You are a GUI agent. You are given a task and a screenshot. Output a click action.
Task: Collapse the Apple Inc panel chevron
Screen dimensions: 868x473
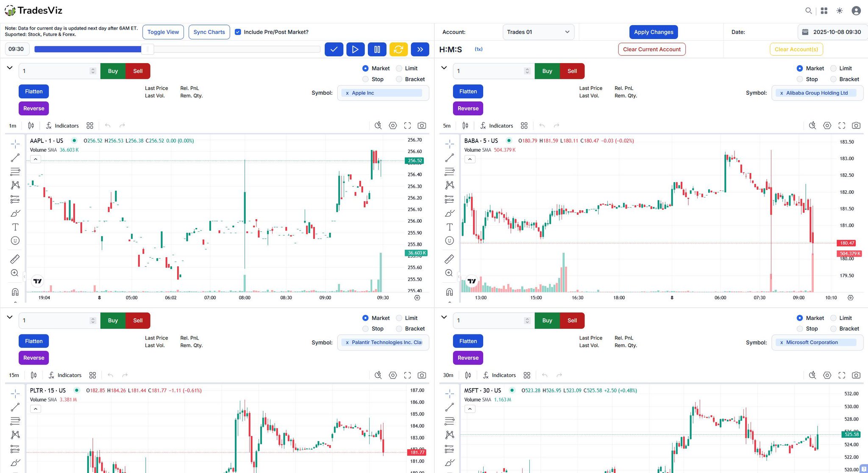(x=10, y=68)
